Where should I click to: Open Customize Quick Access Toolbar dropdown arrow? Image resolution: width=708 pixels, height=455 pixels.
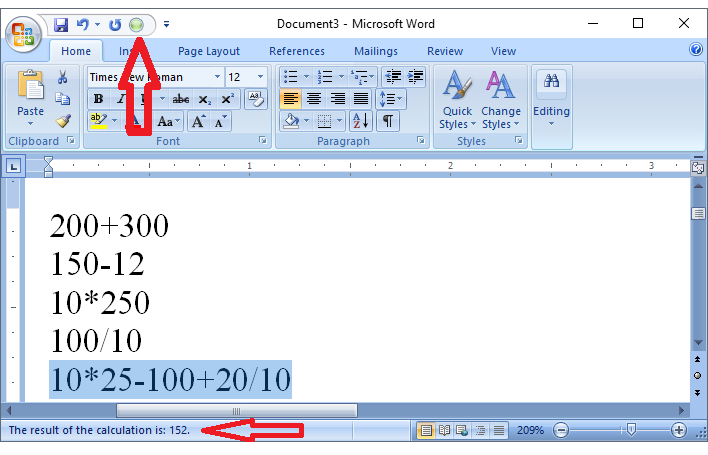(166, 24)
